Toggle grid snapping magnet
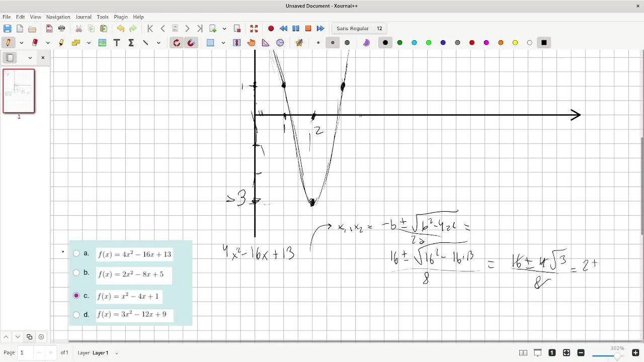The width and height of the screenshot is (644, 362). (x=191, y=43)
